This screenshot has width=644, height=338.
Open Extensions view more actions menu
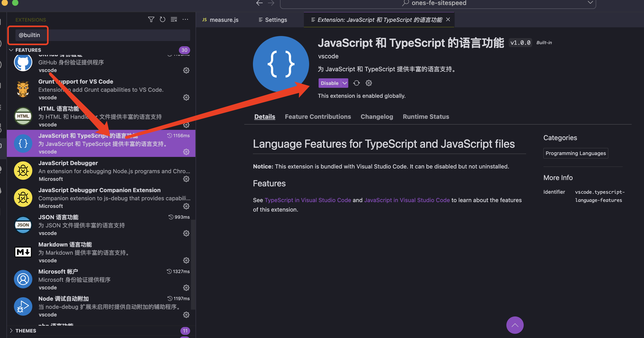tap(185, 19)
